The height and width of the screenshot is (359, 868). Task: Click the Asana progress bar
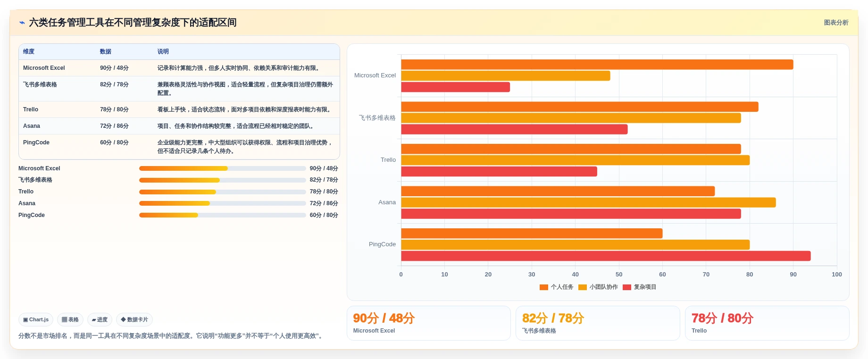click(x=223, y=203)
